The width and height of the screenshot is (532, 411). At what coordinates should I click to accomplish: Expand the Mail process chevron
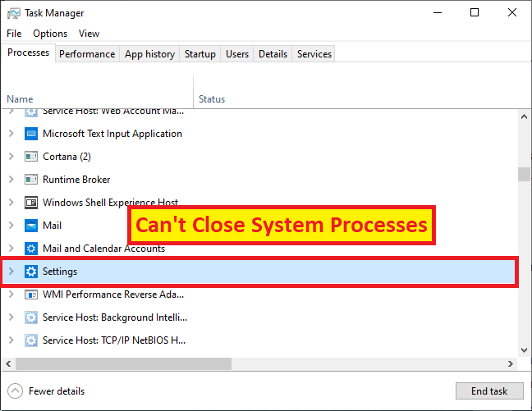[x=11, y=226]
